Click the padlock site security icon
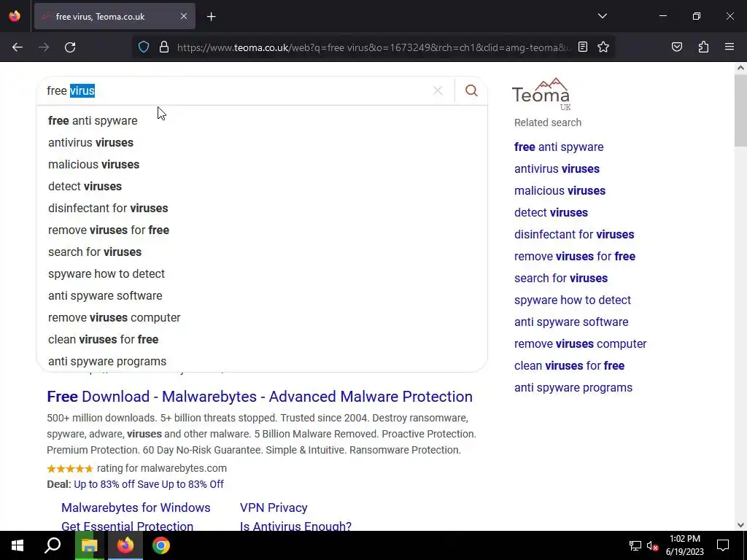This screenshot has width=747, height=560. tap(164, 47)
